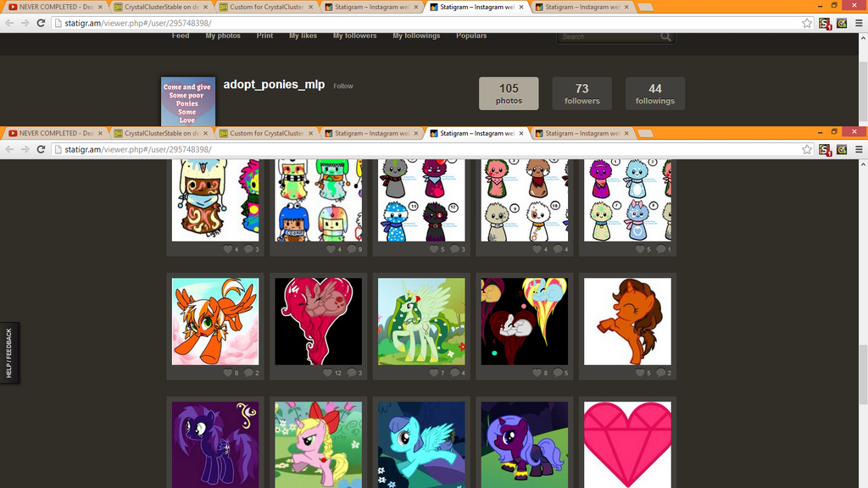Open the Print navigation link

[264, 36]
